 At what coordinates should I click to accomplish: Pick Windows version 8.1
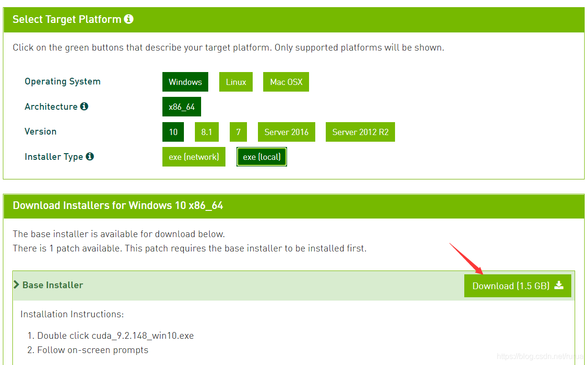(x=206, y=132)
